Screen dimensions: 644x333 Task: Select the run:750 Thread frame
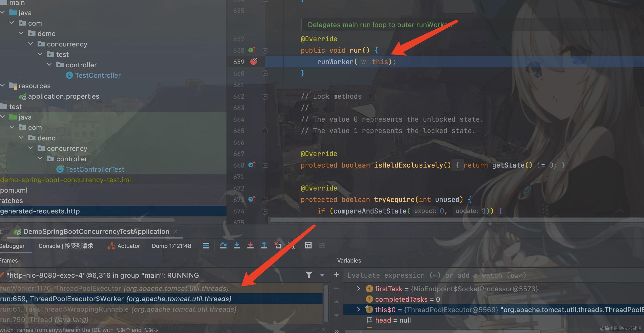pos(161,320)
